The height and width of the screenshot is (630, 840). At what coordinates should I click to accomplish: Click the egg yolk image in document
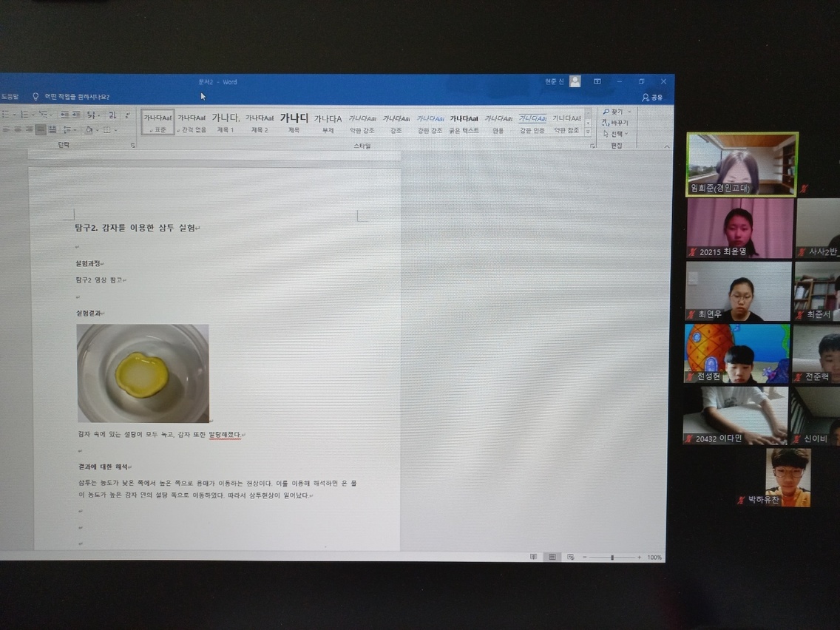click(x=143, y=373)
